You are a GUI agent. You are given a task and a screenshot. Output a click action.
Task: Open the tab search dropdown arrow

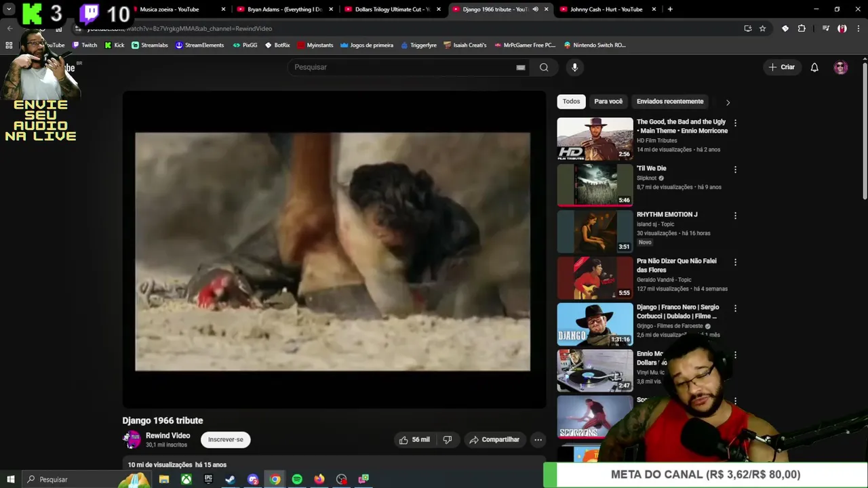9,9
